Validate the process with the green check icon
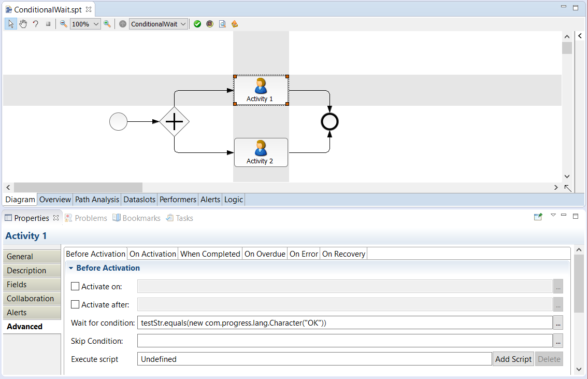 (197, 23)
